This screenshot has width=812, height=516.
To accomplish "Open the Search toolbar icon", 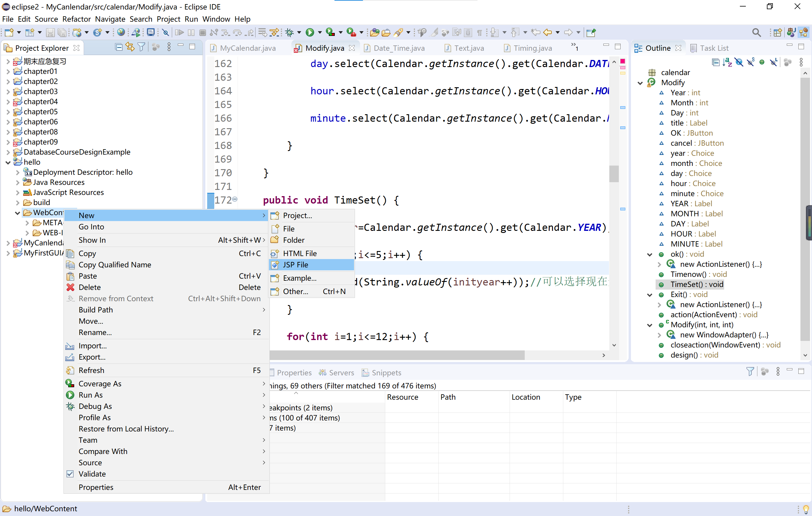I will tap(757, 32).
